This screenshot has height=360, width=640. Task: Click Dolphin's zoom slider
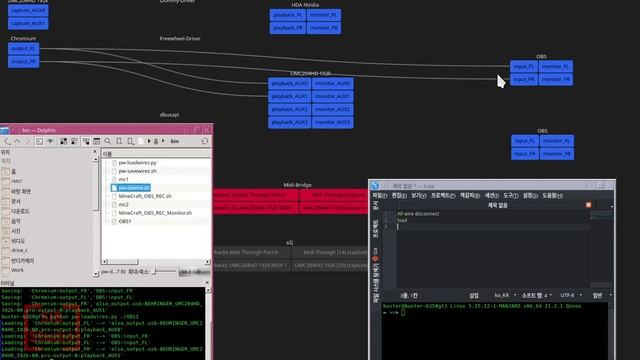coord(164,271)
